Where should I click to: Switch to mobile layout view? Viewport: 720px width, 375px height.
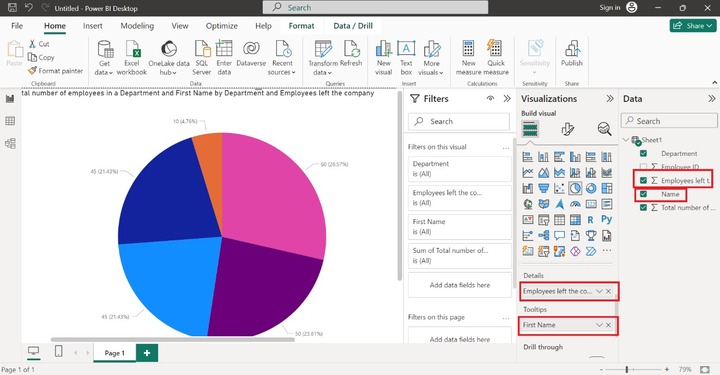click(x=58, y=351)
